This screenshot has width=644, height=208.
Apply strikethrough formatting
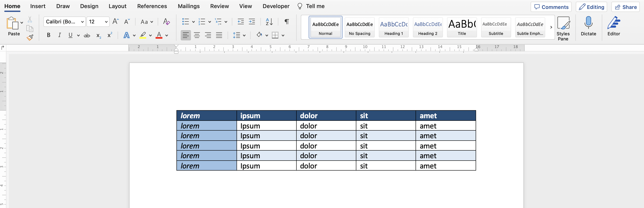pos(87,35)
